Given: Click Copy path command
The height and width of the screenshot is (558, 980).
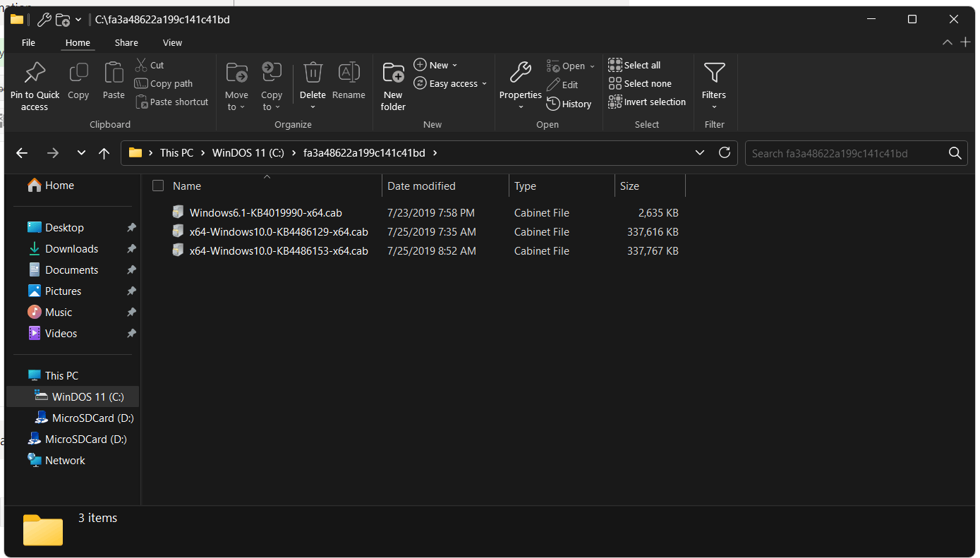Looking at the screenshot, I should tap(164, 83).
